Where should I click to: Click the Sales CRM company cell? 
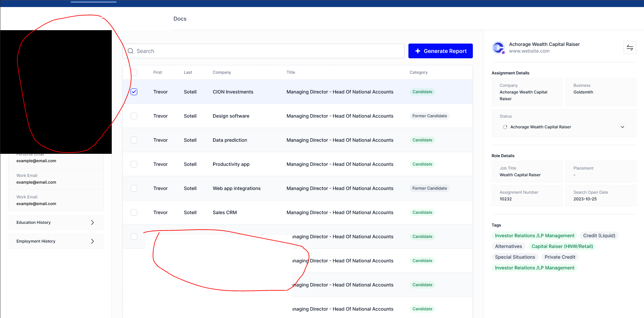coord(225,212)
